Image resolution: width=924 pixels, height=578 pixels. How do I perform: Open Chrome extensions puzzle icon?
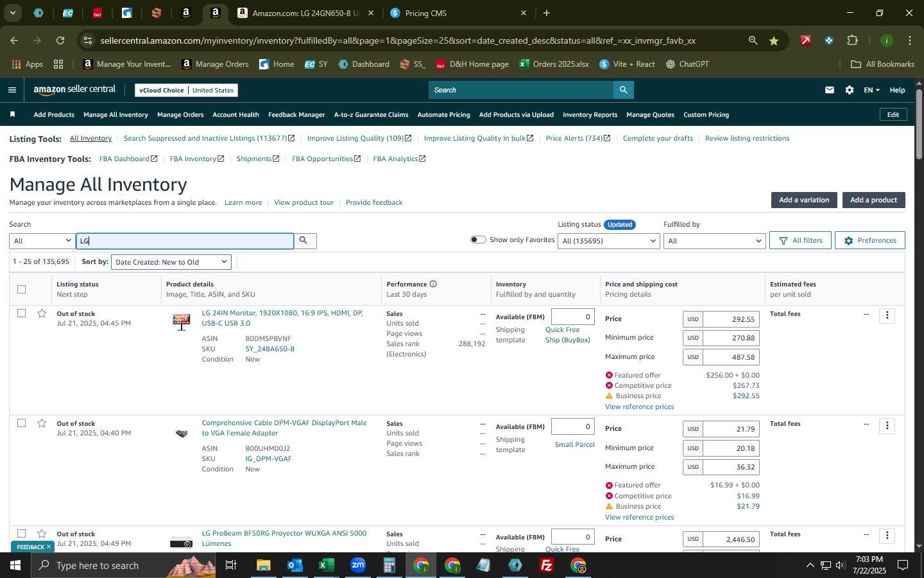pyautogui.click(x=852, y=40)
